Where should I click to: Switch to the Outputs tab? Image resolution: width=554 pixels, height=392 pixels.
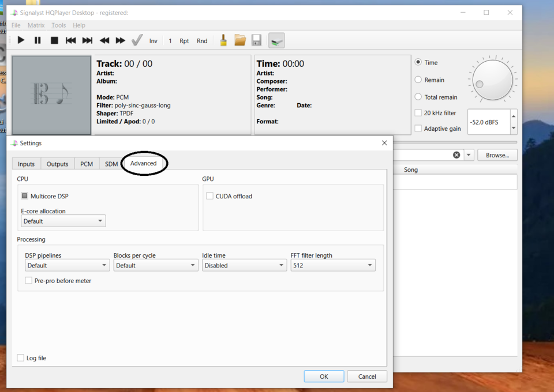click(x=57, y=164)
